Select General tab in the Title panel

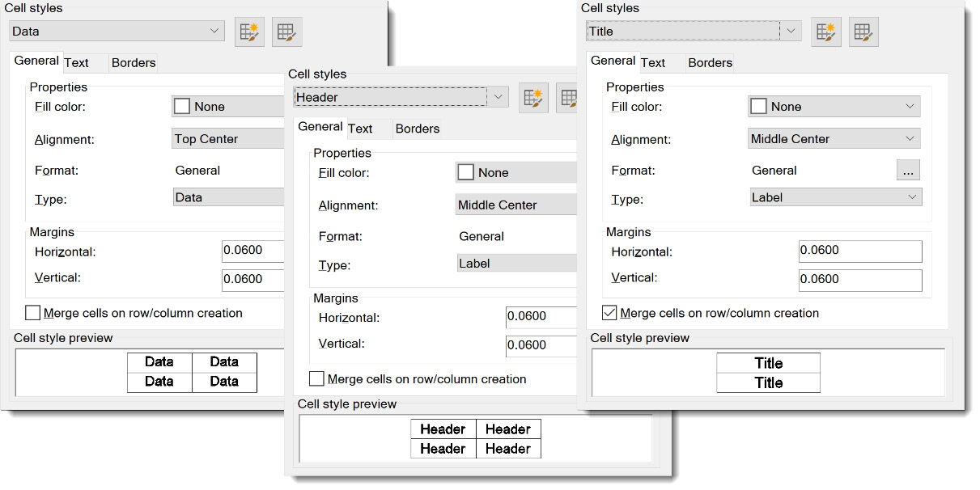(x=613, y=61)
